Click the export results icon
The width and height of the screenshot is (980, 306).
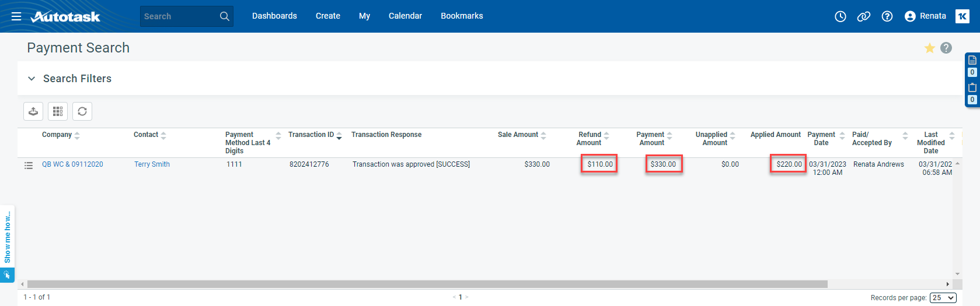pyautogui.click(x=33, y=111)
